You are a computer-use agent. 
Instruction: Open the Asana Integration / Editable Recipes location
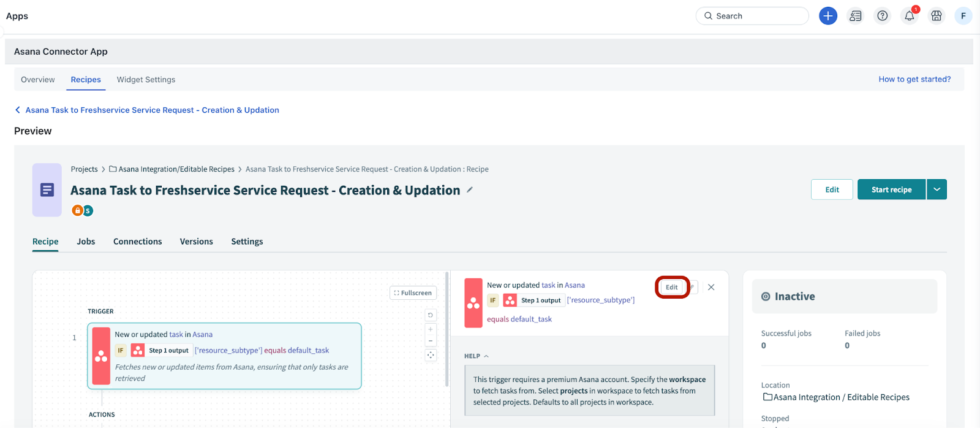point(841,397)
